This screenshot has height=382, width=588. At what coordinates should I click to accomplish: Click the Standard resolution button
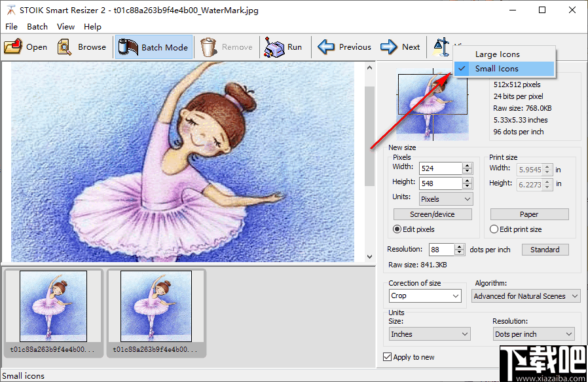pyautogui.click(x=545, y=250)
